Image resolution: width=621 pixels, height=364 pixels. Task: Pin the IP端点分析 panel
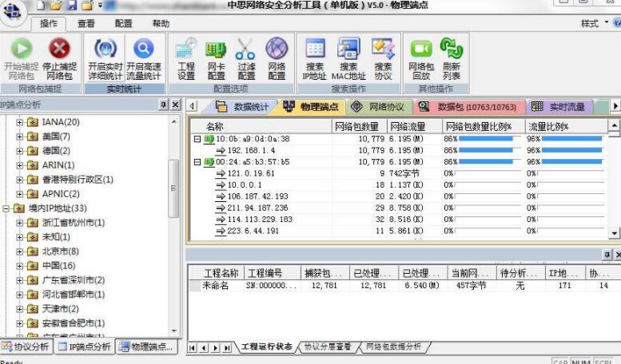pos(164,105)
